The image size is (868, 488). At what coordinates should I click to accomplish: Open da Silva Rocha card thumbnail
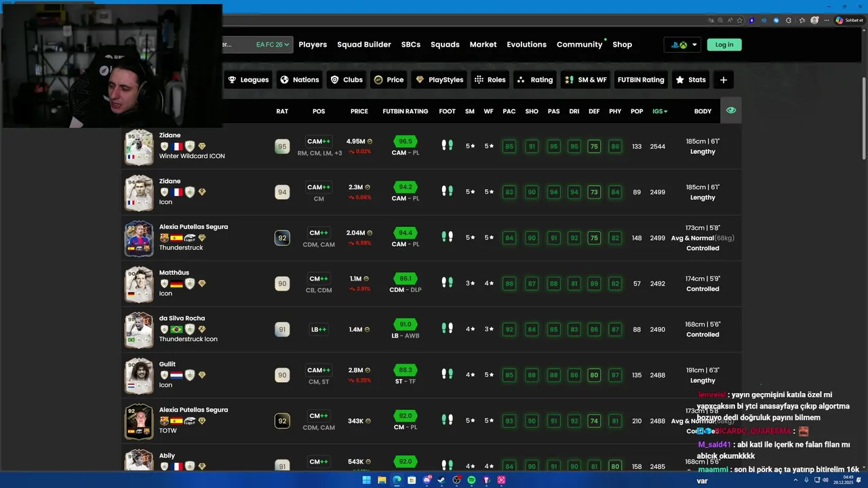139,329
